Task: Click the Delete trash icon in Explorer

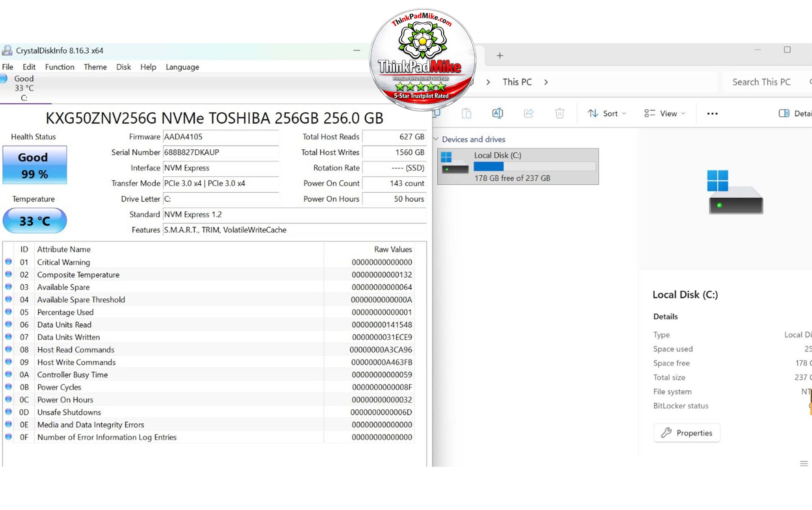Action: pyautogui.click(x=560, y=113)
